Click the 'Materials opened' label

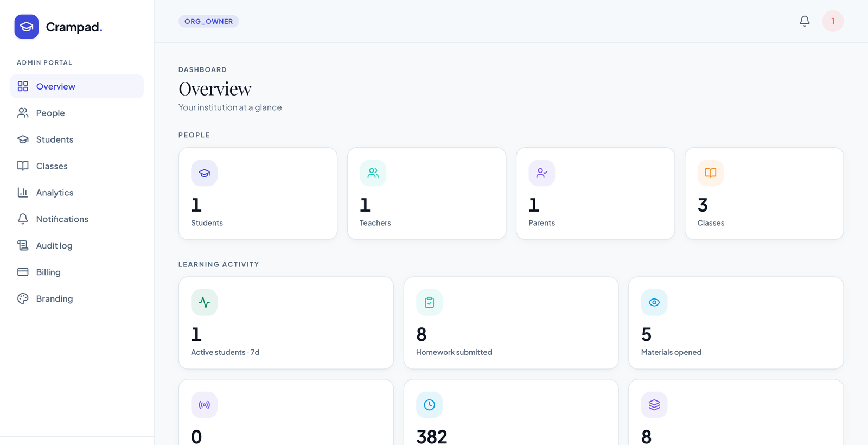[x=671, y=352]
